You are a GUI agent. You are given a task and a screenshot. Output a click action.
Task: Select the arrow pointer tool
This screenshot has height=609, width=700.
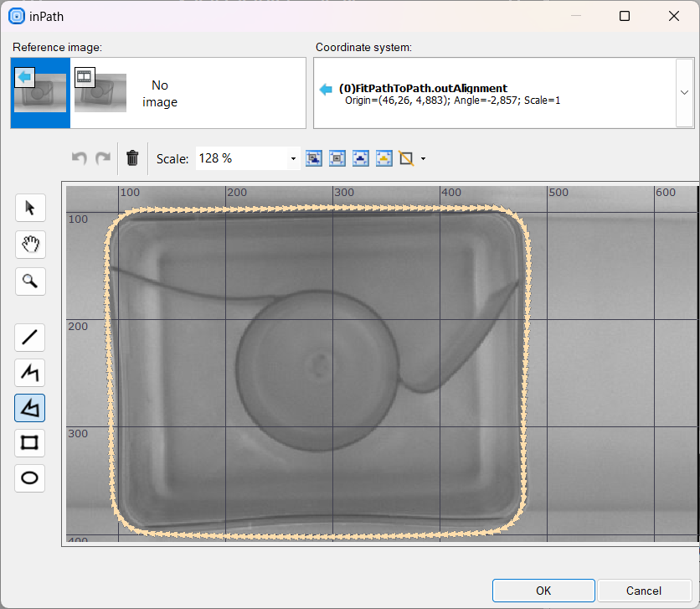(30, 208)
